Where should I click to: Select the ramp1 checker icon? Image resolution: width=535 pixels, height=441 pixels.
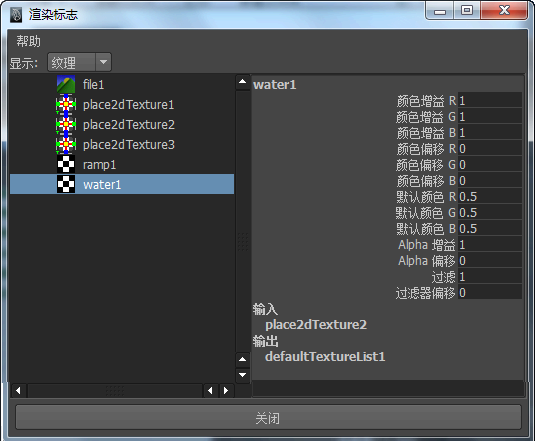(x=66, y=164)
